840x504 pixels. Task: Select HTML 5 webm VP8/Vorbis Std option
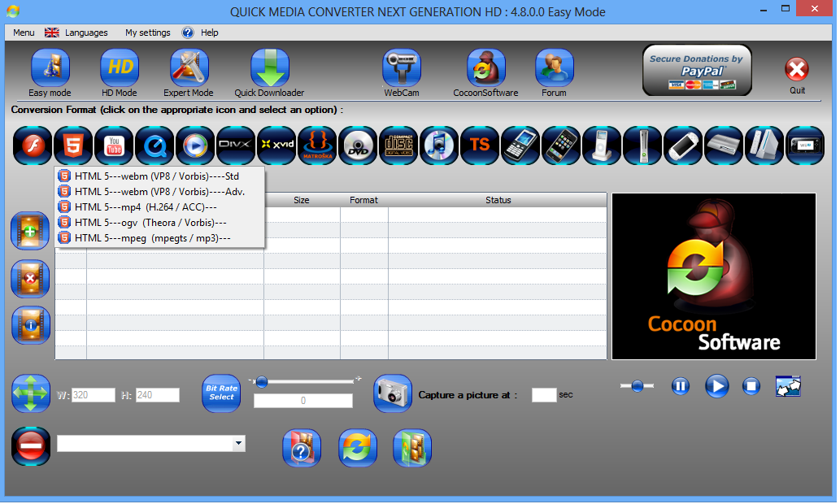[159, 176]
